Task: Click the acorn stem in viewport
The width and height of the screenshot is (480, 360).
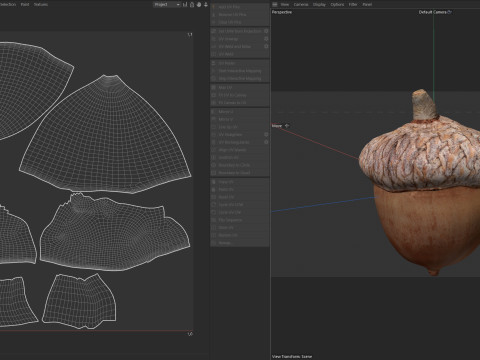Action: click(424, 105)
